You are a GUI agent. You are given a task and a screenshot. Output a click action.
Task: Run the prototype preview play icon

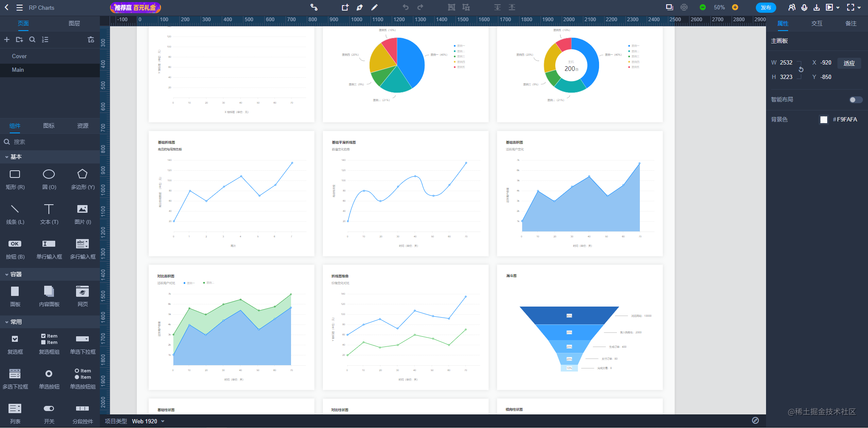(x=829, y=7)
